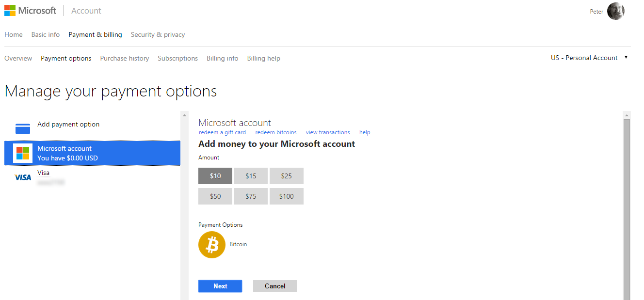Click the Visa card logo
Image resolution: width=644 pixels, height=300 pixels.
click(x=23, y=177)
